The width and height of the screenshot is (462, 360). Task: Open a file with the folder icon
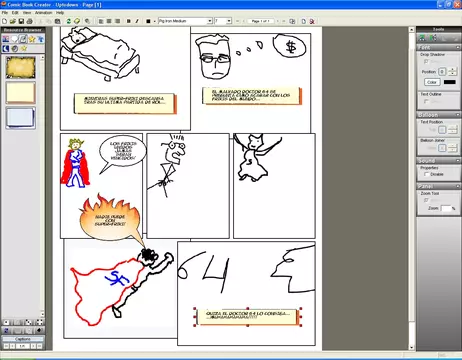[x=13, y=21]
